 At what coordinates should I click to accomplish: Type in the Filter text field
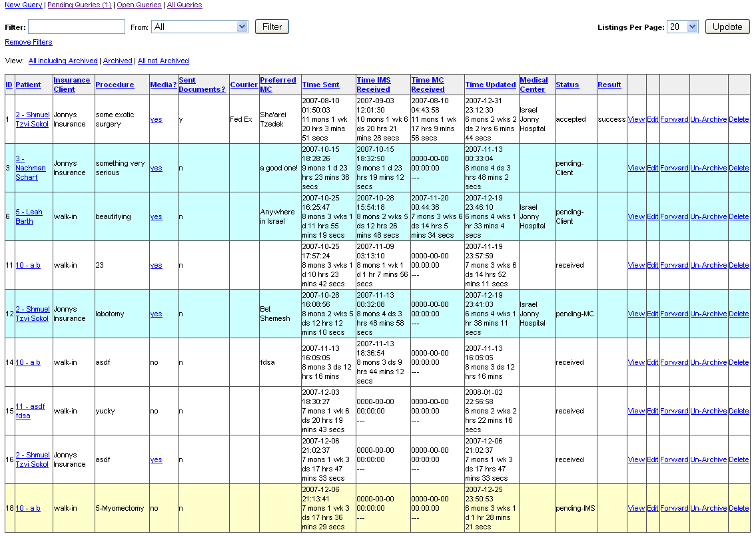(x=77, y=27)
